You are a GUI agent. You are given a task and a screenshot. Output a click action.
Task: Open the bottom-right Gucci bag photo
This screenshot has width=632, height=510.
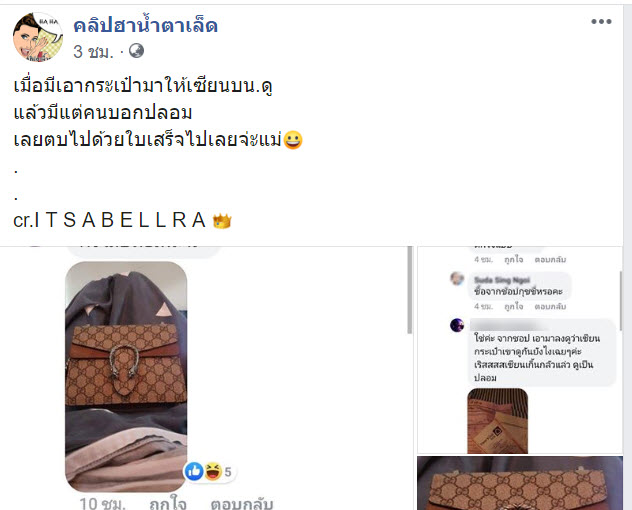(x=520, y=483)
